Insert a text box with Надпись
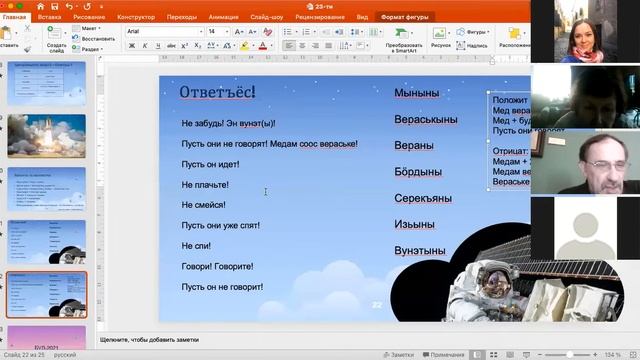This screenshot has width=640, height=360. tap(472, 46)
